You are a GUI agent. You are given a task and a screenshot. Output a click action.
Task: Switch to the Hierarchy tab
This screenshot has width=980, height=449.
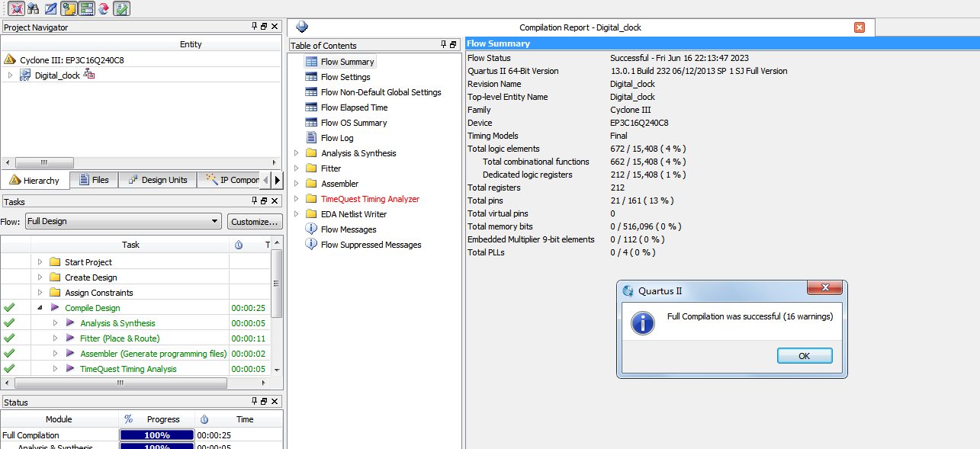[35, 180]
